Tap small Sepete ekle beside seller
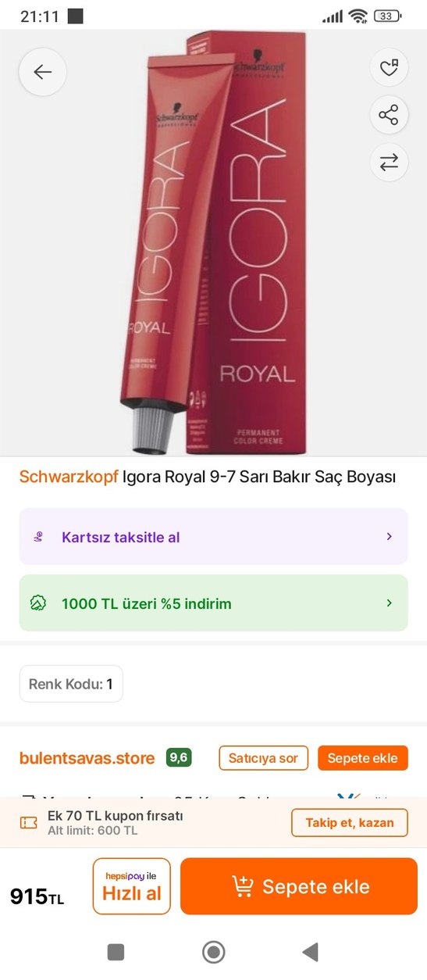Image resolution: width=427 pixels, height=980 pixels. pyautogui.click(x=362, y=758)
